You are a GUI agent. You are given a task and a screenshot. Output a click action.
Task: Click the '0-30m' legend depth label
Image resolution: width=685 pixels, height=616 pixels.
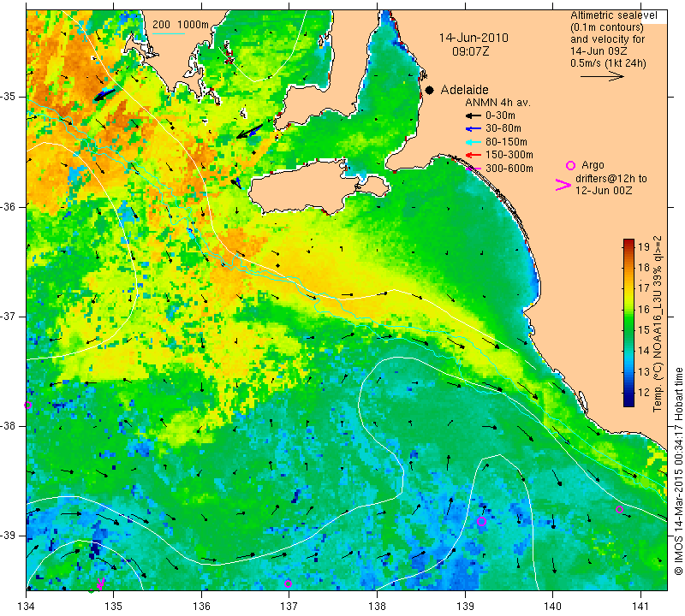pyautogui.click(x=500, y=115)
